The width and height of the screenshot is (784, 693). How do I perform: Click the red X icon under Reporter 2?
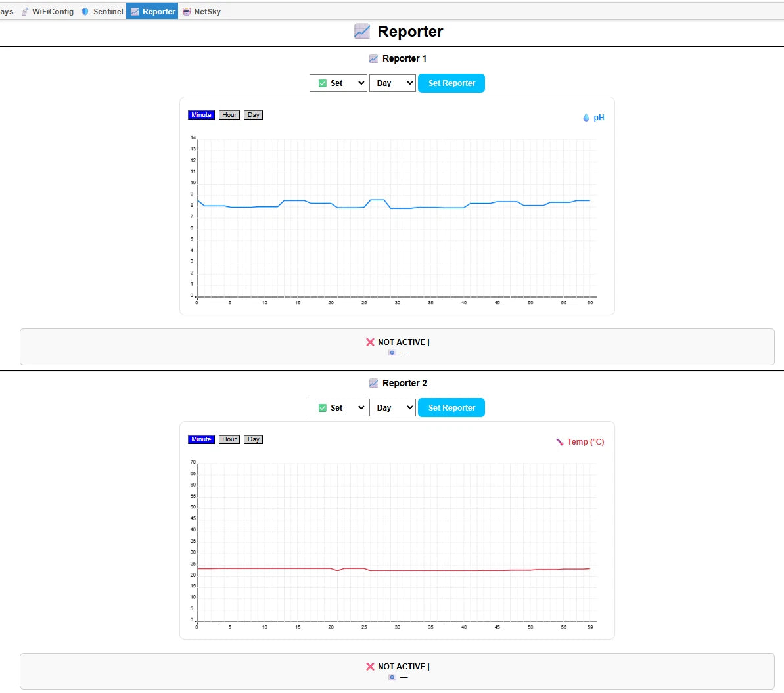pos(370,667)
